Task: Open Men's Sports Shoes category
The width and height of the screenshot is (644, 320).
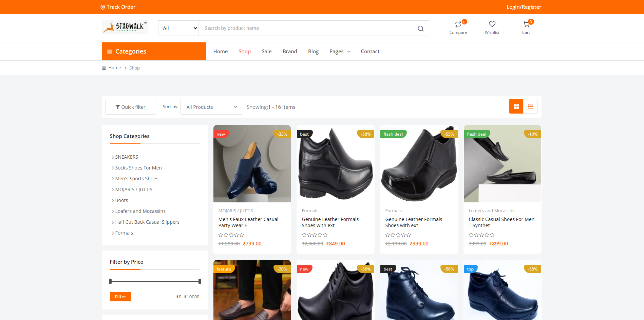Action: click(137, 179)
